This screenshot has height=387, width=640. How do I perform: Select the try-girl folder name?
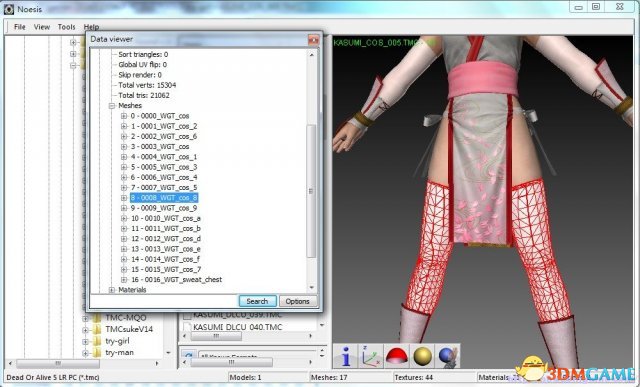(x=117, y=341)
